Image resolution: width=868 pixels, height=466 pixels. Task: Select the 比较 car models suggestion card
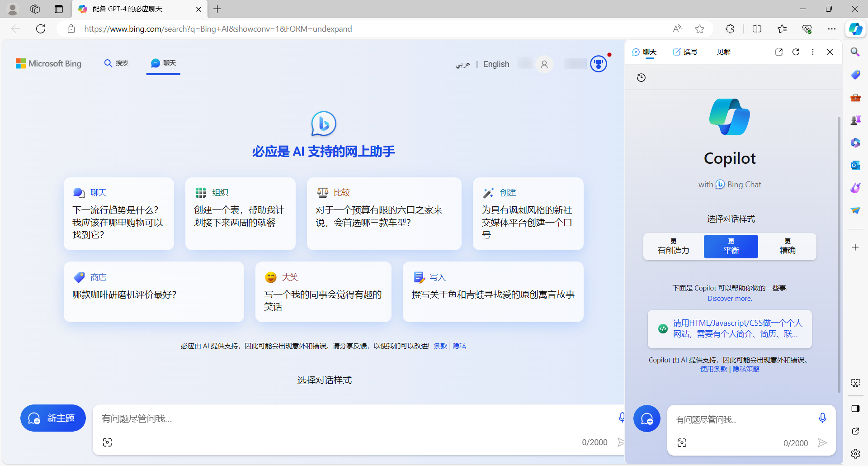point(384,214)
